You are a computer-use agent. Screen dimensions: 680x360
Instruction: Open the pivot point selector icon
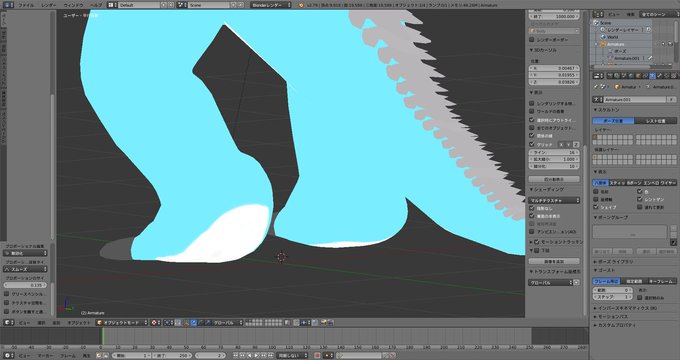point(169,323)
